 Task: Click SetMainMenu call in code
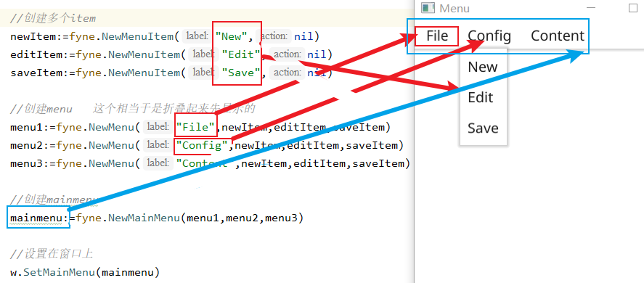pyautogui.click(x=59, y=272)
